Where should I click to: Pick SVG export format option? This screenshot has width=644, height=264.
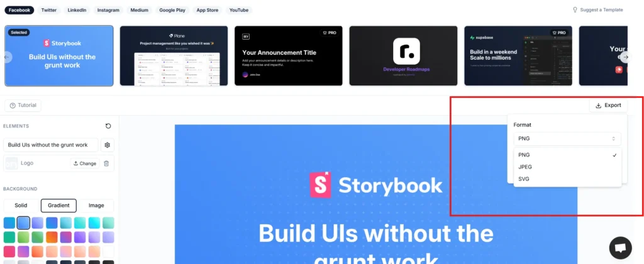(x=567, y=179)
